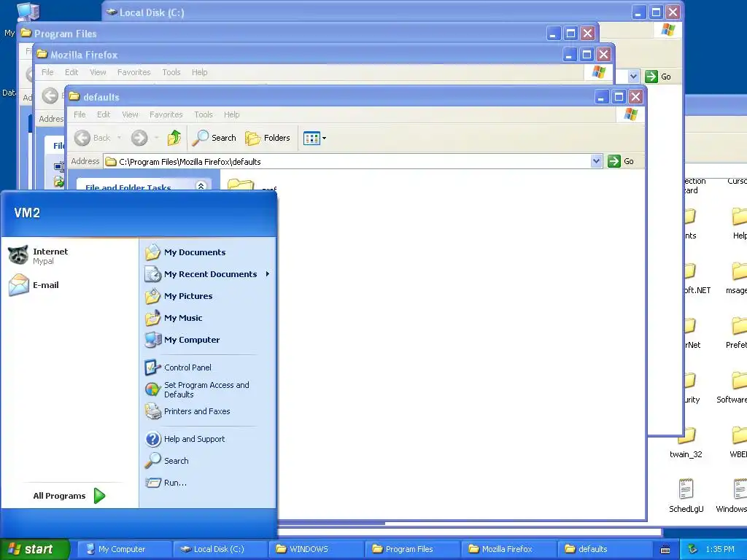The image size is (747, 560).
Task: Select SchedLgU file in WINDOWS window
Action: point(686,496)
